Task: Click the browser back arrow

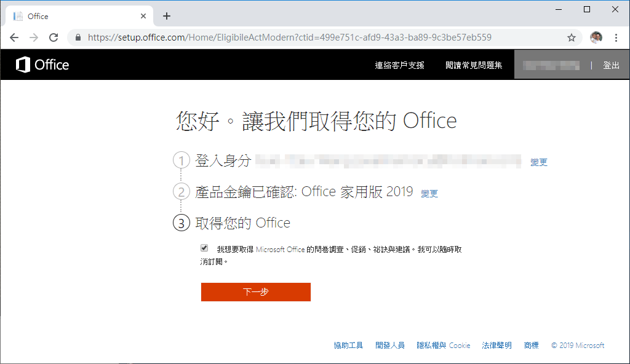Action: point(14,38)
